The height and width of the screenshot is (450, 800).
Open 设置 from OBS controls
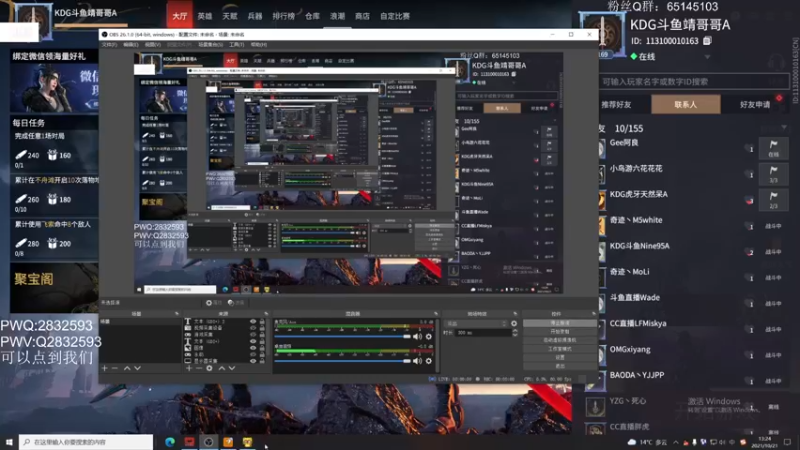(560, 358)
